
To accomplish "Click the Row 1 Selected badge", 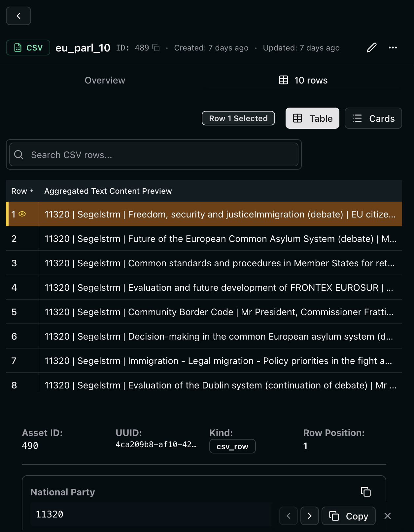I will click(238, 118).
